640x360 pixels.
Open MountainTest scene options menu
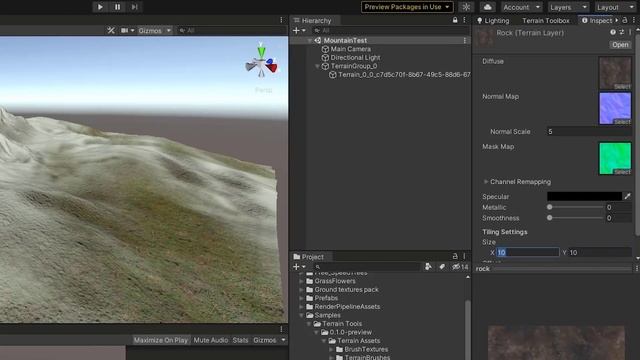[x=464, y=40]
